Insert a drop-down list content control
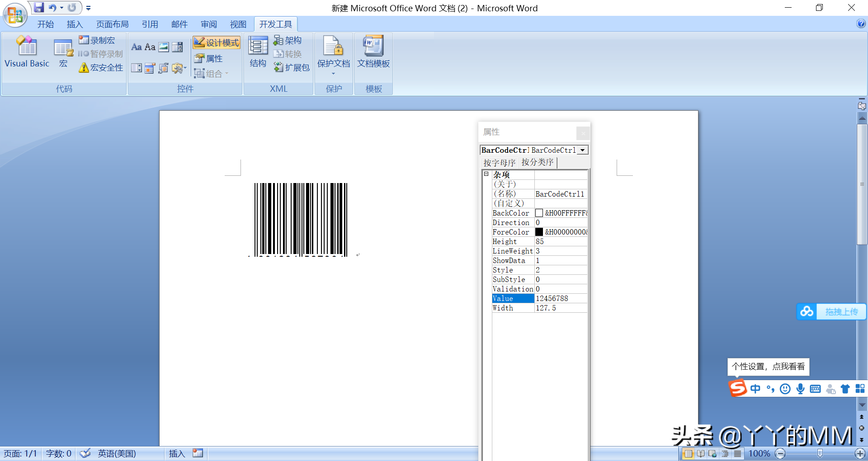868x461 pixels. click(137, 68)
